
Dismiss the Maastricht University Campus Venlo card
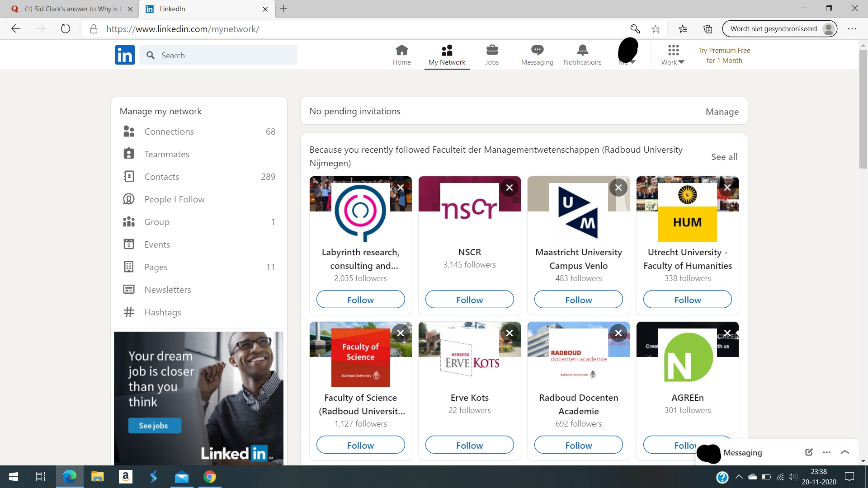point(618,188)
